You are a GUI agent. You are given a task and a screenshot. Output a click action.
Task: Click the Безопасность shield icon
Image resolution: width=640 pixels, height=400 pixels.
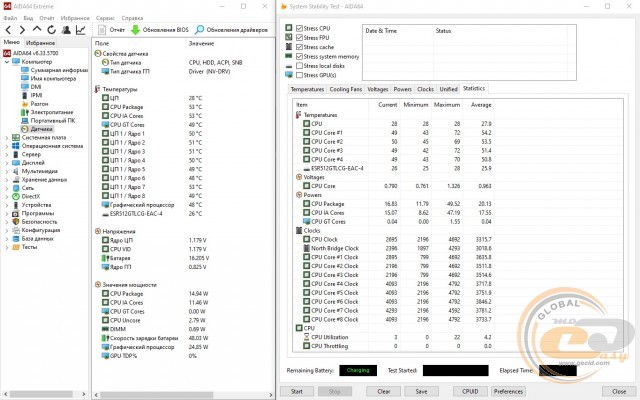point(16,222)
